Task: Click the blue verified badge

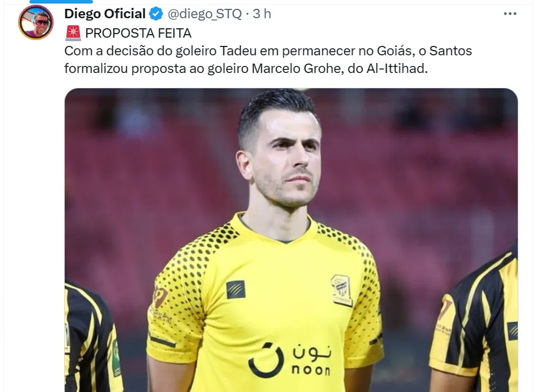Action: click(x=156, y=14)
